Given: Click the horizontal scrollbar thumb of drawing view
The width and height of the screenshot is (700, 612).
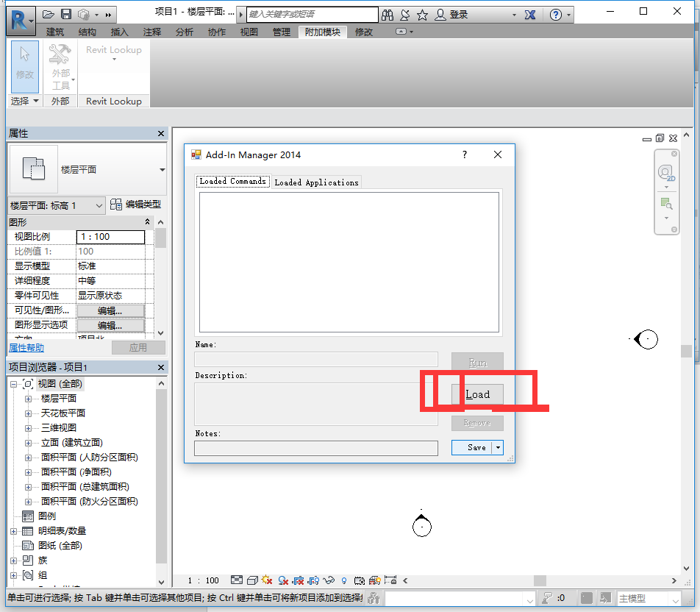Looking at the screenshot, I should (x=540, y=580).
